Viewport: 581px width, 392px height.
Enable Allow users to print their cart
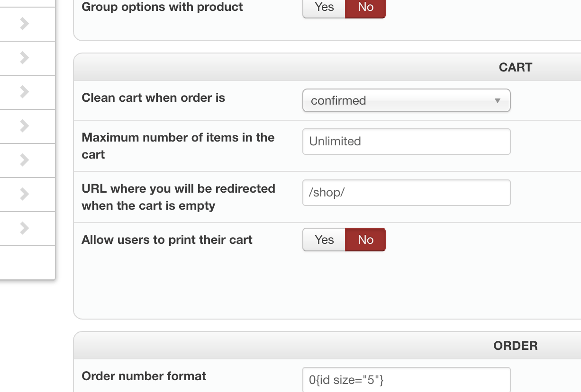tap(324, 240)
